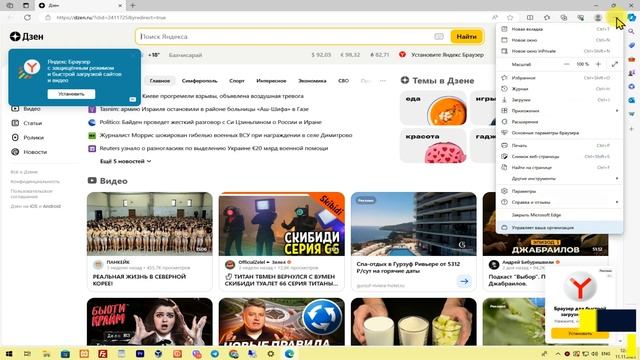Select the Спорт news tab

[237, 81]
